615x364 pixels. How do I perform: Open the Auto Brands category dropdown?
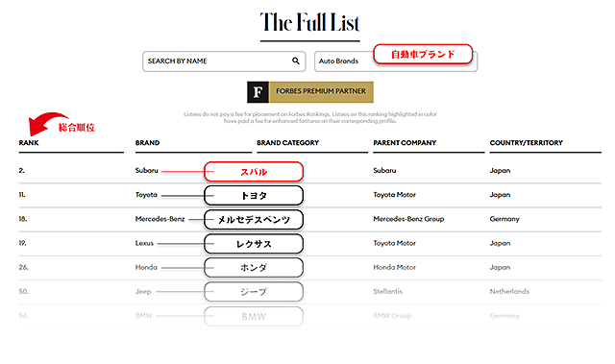tap(396, 61)
